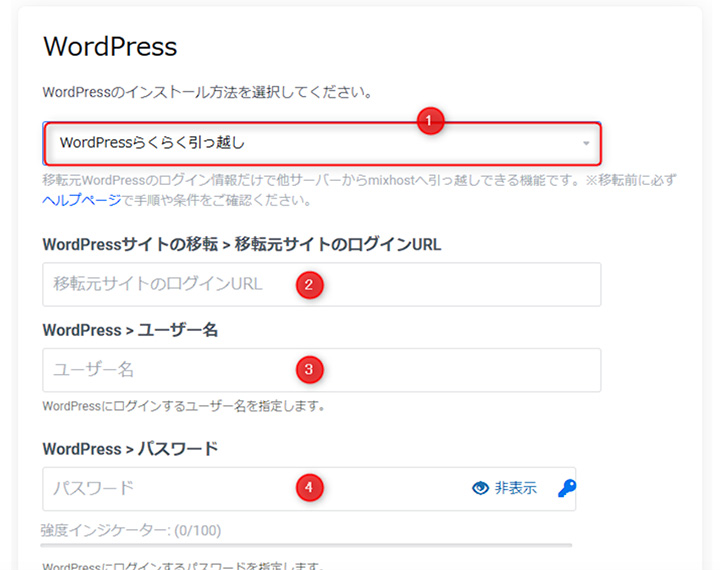Focus the 移転元サイトのログインURL input field
720x570 pixels.
pos(322,284)
